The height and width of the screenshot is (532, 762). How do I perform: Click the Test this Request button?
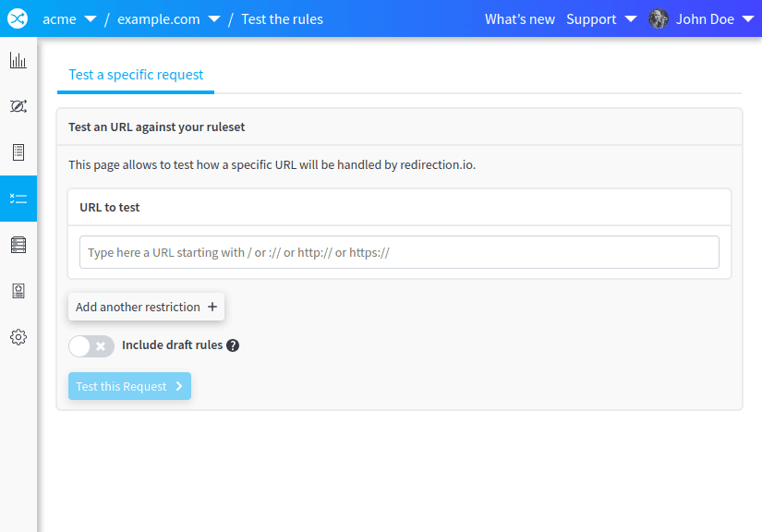(x=129, y=386)
